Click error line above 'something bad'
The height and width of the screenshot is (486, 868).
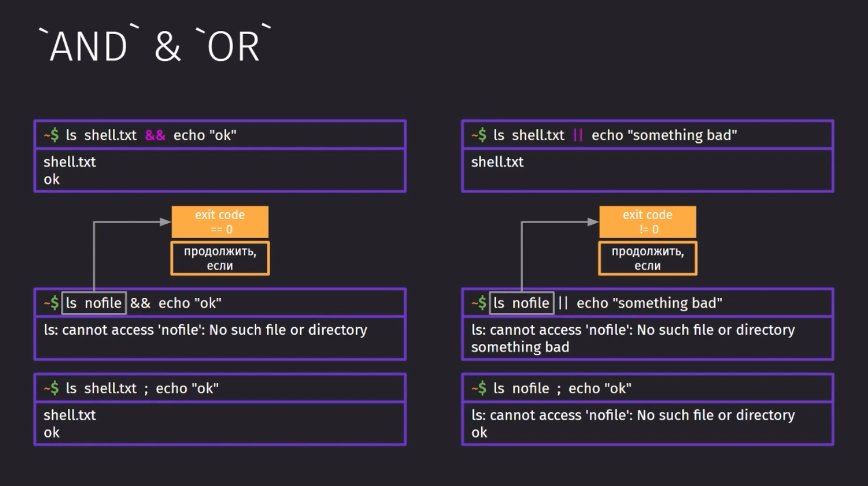point(633,330)
